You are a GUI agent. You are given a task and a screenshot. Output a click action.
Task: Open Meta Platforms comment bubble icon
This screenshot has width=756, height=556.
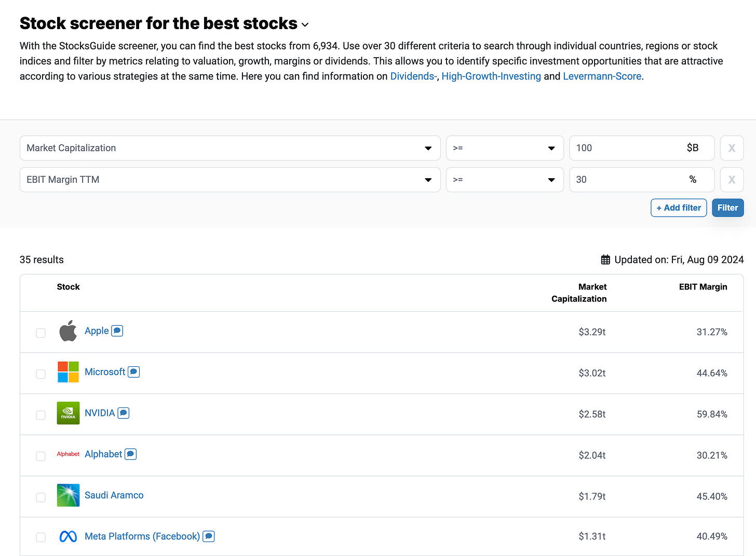208,536
